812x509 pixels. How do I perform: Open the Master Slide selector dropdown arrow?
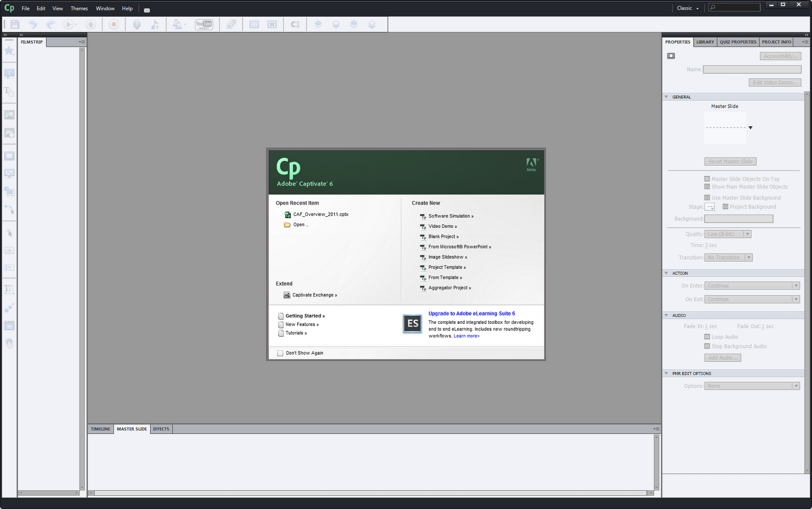pyautogui.click(x=750, y=127)
